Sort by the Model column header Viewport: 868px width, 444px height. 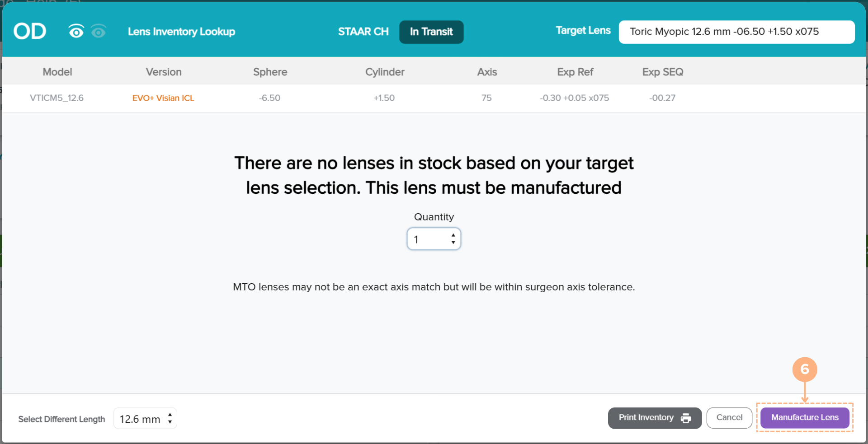(x=57, y=72)
